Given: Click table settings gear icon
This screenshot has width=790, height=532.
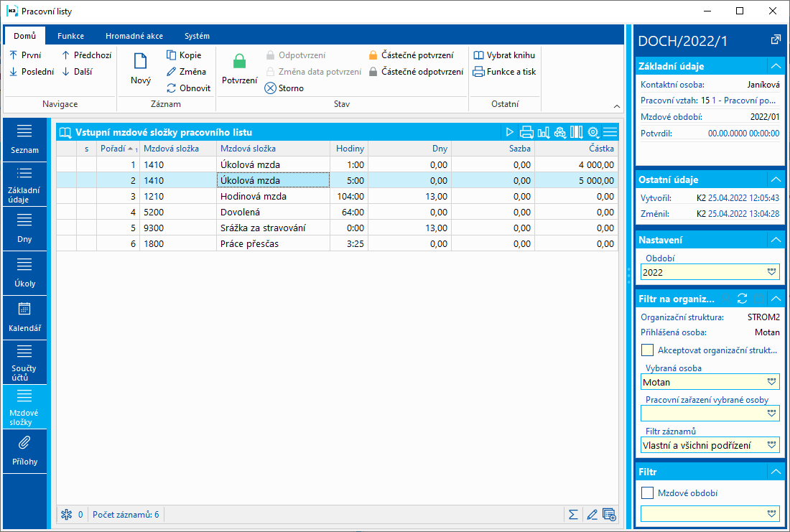Looking at the screenshot, I should click(593, 132).
